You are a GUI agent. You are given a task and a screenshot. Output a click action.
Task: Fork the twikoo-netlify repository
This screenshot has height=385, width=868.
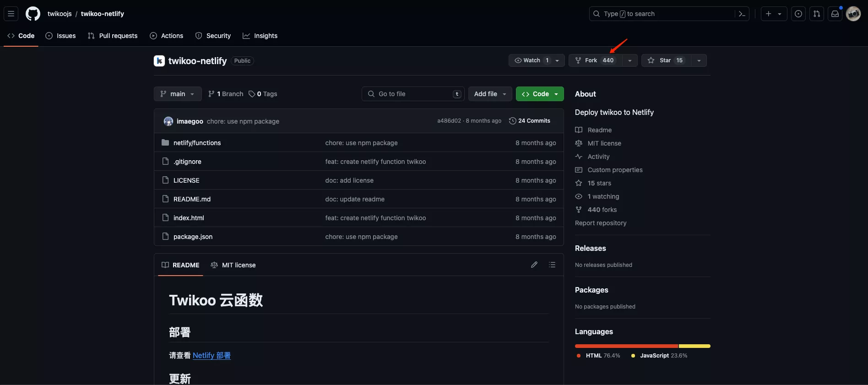click(595, 60)
